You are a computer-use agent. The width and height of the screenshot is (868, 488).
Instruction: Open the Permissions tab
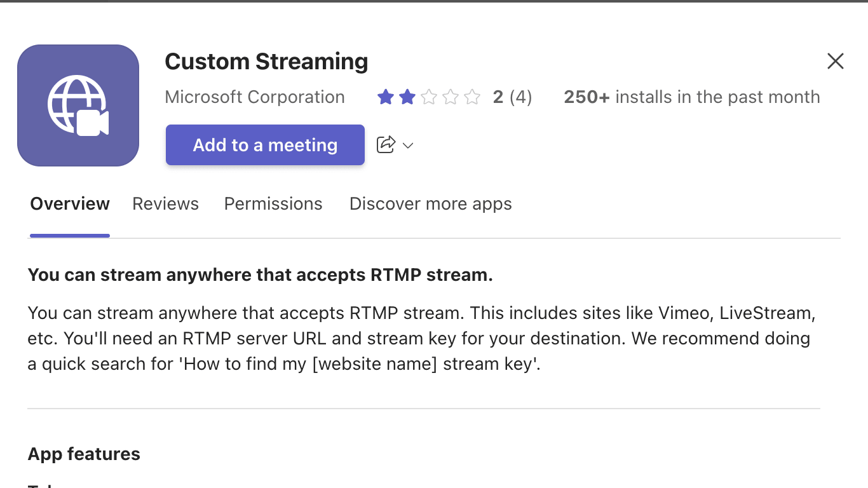273,204
